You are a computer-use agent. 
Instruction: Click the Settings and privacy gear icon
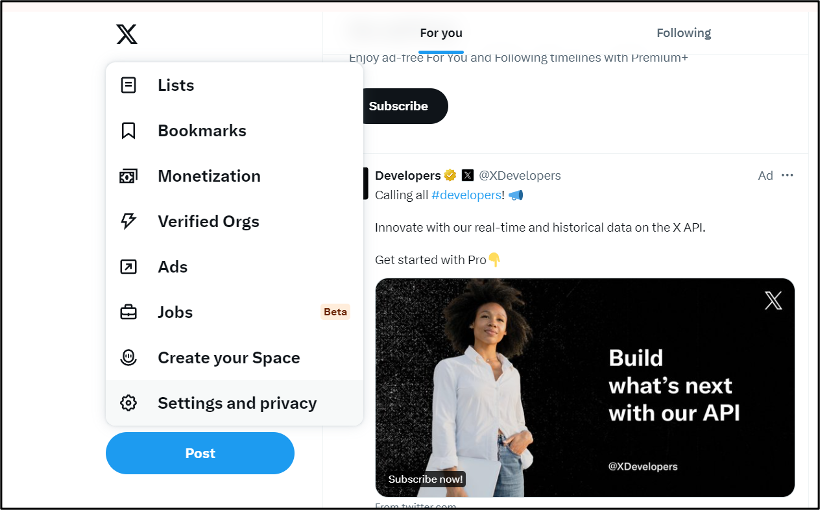pos(128,403)
